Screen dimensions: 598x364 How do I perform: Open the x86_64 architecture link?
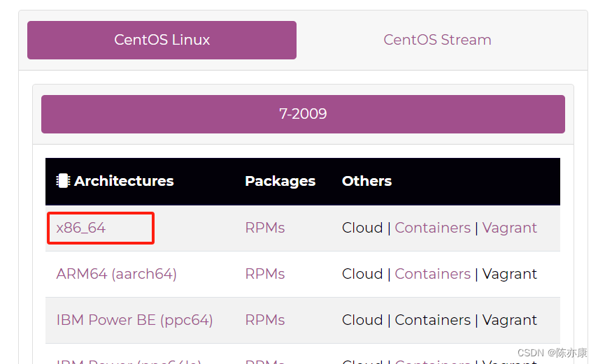pyautogui.click(x=81, y=228)
